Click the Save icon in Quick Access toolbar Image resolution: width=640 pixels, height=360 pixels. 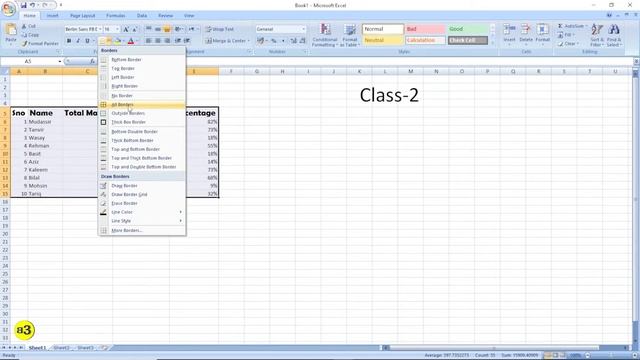pyautogui.click(x=24, y=5)
